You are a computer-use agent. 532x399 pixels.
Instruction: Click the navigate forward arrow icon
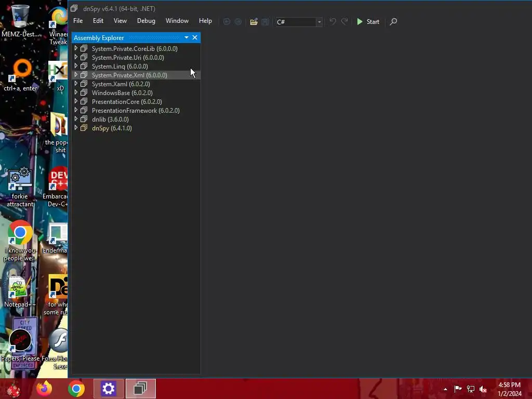[238, 22]
